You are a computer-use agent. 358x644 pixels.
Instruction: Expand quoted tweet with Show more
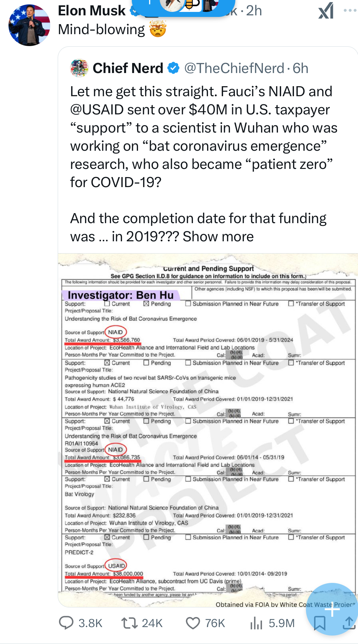(218, 237)
